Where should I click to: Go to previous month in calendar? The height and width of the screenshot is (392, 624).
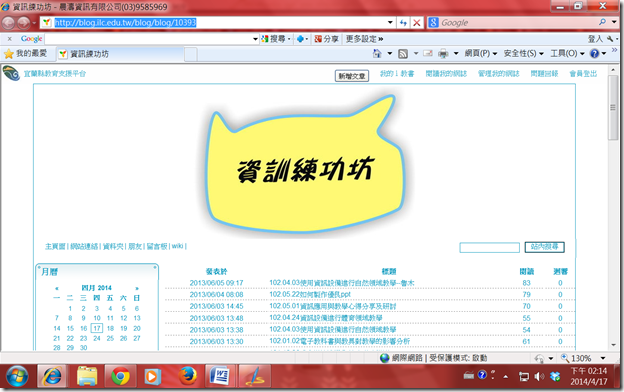pos(57,288)
